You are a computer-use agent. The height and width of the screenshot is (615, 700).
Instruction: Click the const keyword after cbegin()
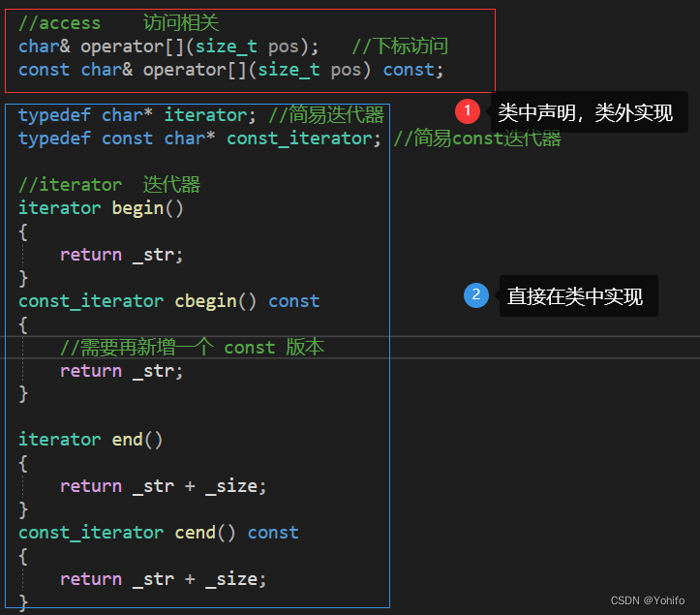pos(293,301)
